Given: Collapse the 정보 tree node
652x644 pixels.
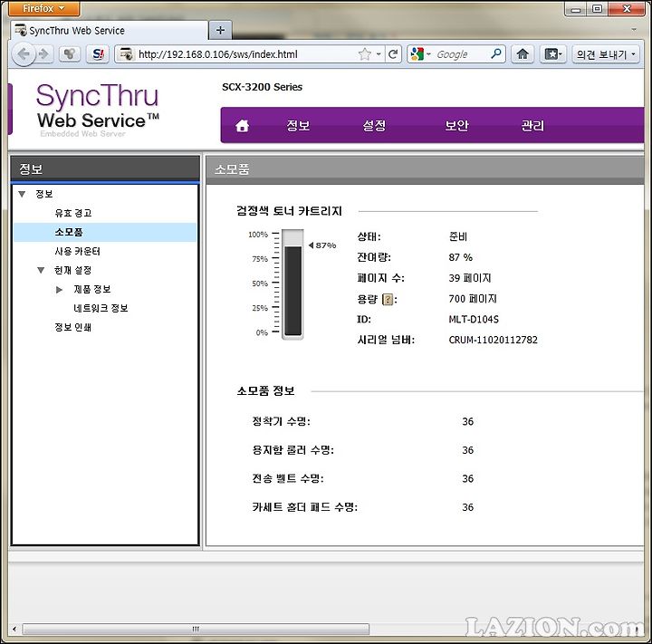Looking at the screenshot, I should [22, 194].
